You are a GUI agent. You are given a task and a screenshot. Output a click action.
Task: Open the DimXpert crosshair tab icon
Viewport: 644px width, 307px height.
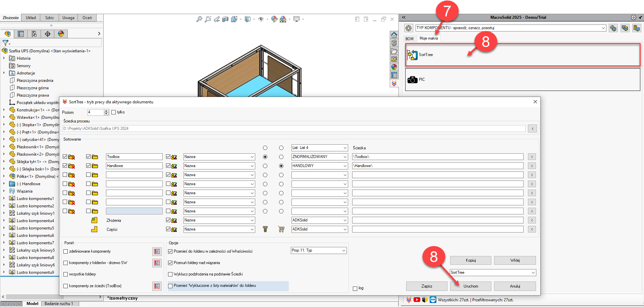pyautogui.click(x=48, y=34)
